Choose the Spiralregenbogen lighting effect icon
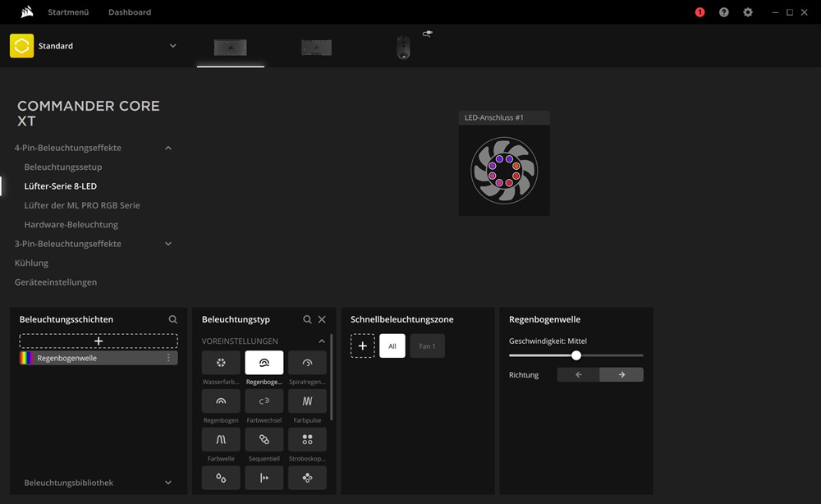821x504 pixels. [307, 363]
